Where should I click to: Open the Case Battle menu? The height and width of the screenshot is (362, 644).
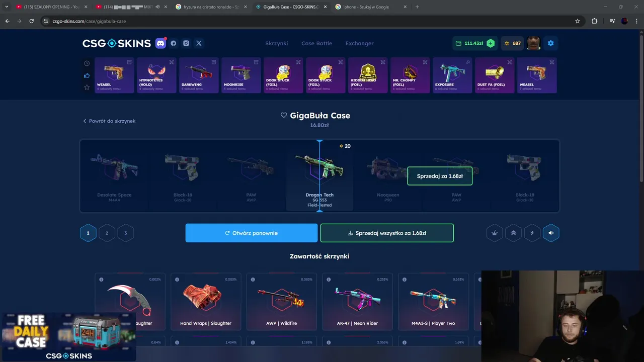click(316, 43)
